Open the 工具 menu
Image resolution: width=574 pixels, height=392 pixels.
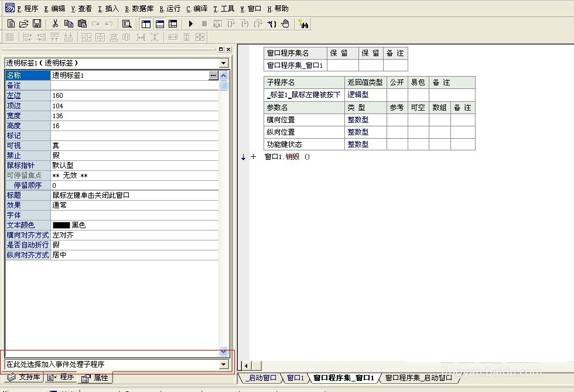(224, 9)
